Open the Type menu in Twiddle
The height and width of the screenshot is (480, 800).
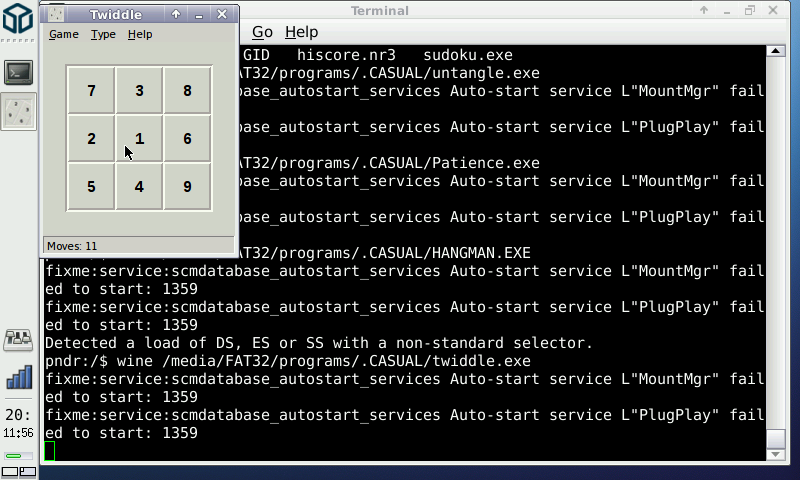click(x=103, y=34)
